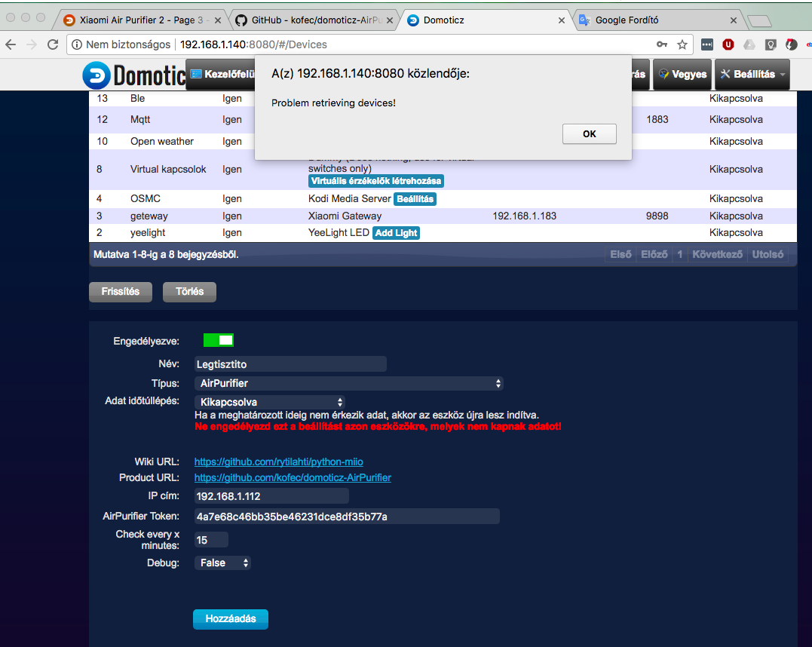The height and width of the screenshot is (647, 812).
Task: Open the password manager extension with dots icon
Action: point(707,44)
